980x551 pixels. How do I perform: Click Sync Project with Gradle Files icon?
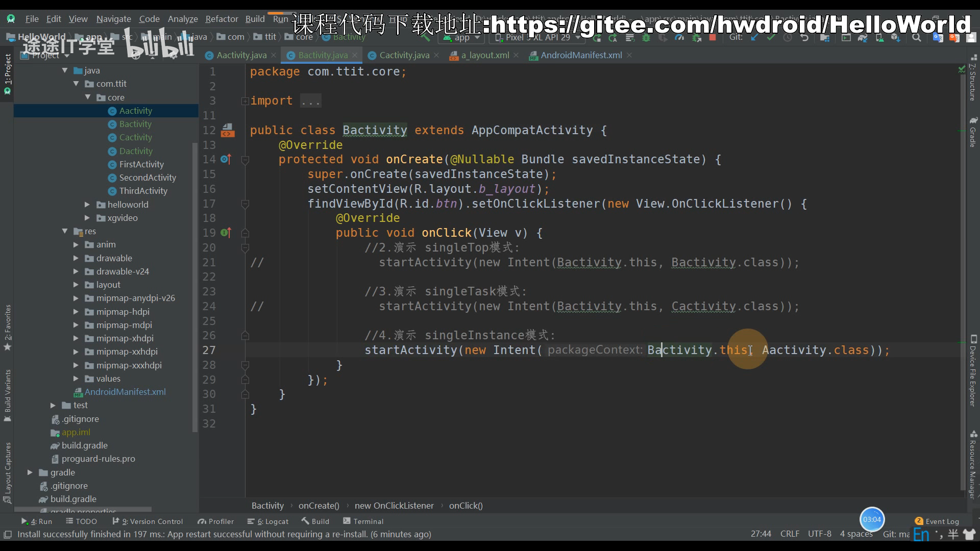[863, 38]
